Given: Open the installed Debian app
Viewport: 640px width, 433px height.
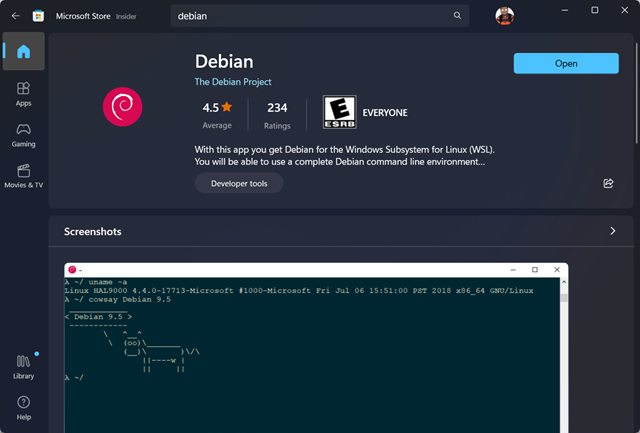Looking at the screenshot, I should click(566, 63).
